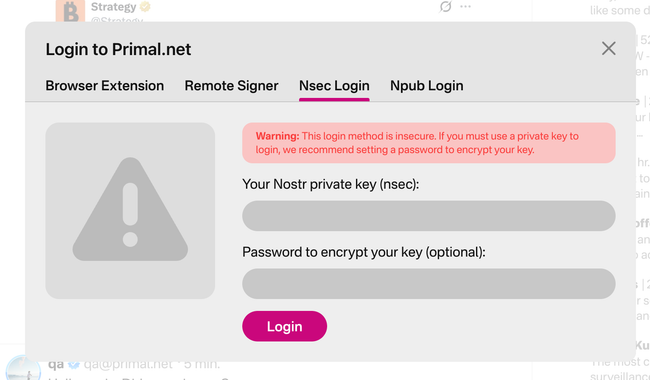Screen dimensions: 650x380
Task: Click the large warning triangle icon
Action: click(x=130, y=210)
